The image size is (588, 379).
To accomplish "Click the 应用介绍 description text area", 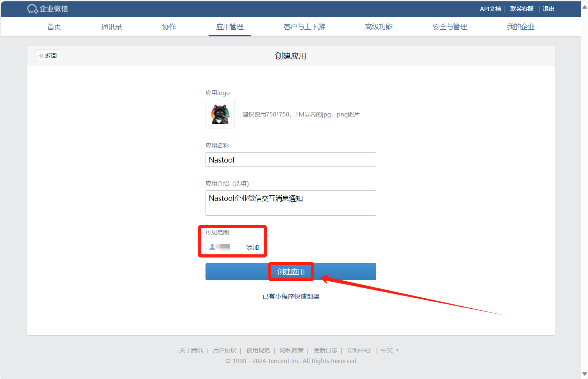I will coord(291,203).
